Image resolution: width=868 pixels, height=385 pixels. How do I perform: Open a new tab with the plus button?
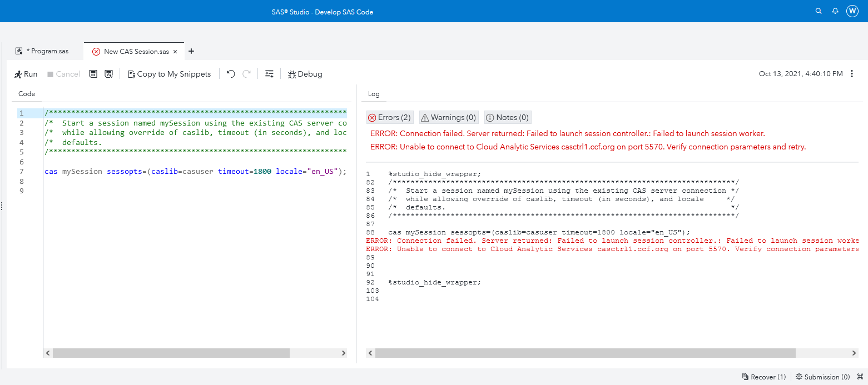tap(191, 51)
